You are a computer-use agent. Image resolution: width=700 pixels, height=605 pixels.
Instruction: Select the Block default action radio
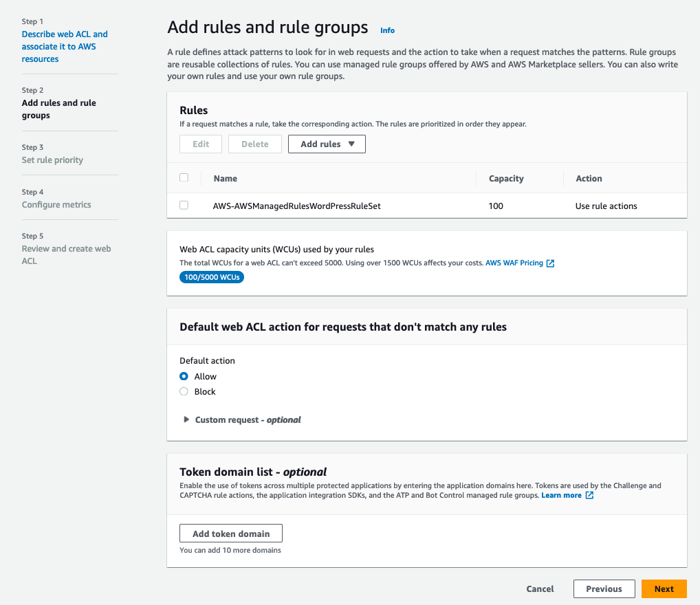click(184, 392)
